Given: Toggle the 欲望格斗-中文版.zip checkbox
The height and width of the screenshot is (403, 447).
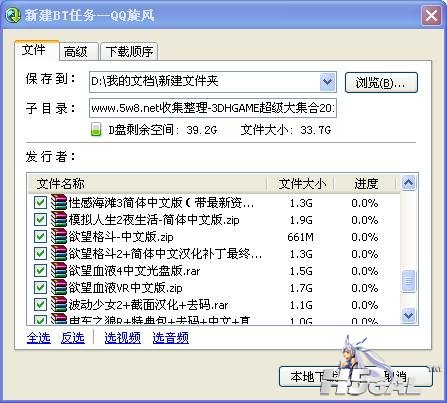Looking at the screenshot, I should point(40,236).
